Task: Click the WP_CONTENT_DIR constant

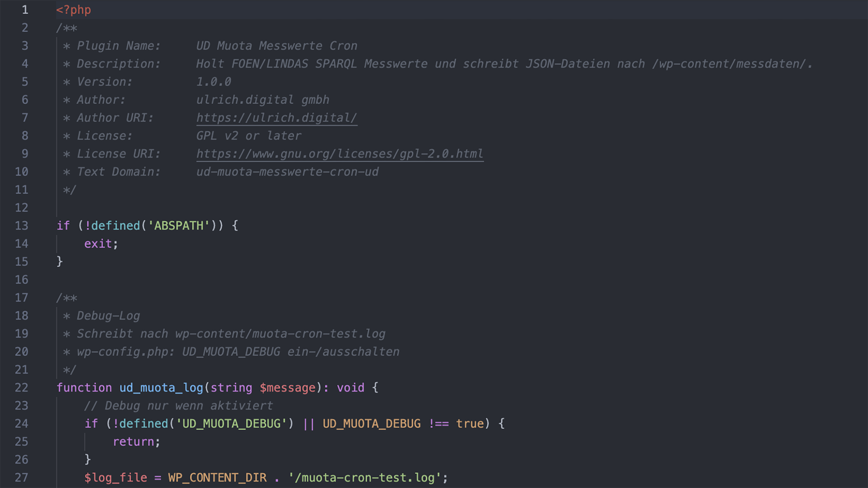Action: 217,478
